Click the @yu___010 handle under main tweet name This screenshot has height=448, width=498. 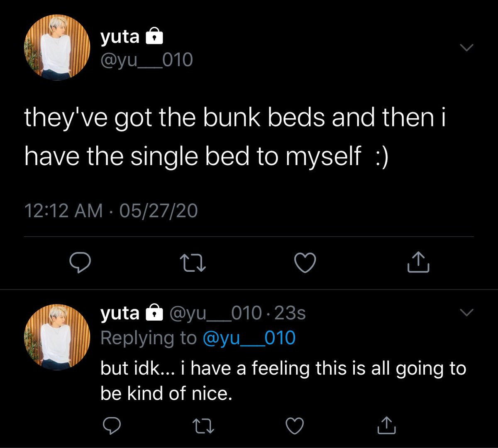click(146, 61)
